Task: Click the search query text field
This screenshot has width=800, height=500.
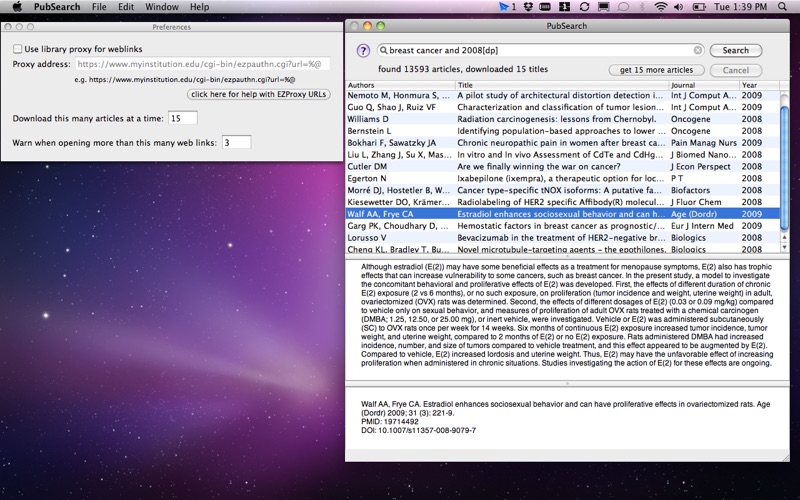Action: pyautogui.click(x=540, y=50)
